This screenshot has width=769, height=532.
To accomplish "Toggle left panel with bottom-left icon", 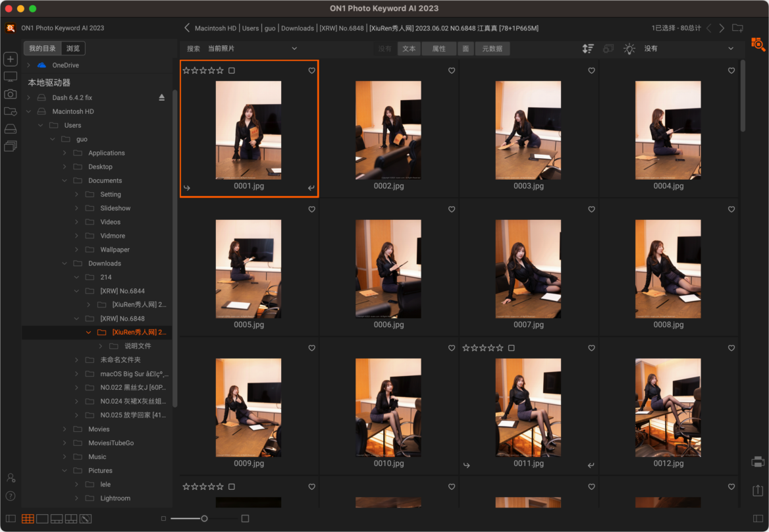I will click(11, 519).
